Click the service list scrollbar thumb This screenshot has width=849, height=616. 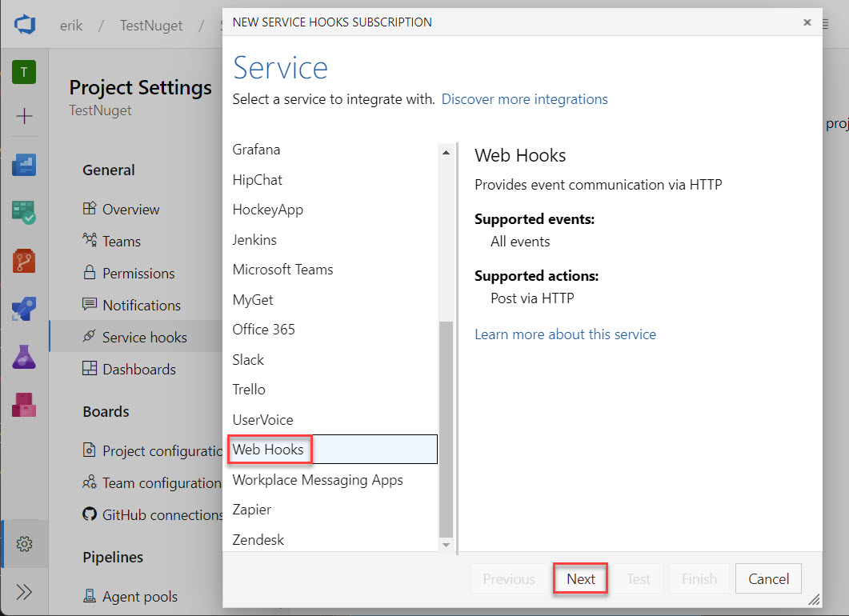[x=446, y=430]
